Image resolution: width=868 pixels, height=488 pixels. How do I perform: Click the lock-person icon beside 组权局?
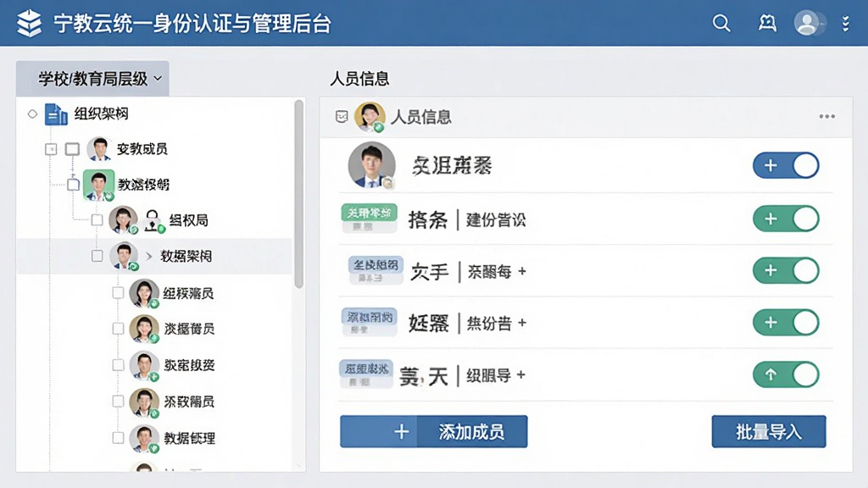point(153,221)
